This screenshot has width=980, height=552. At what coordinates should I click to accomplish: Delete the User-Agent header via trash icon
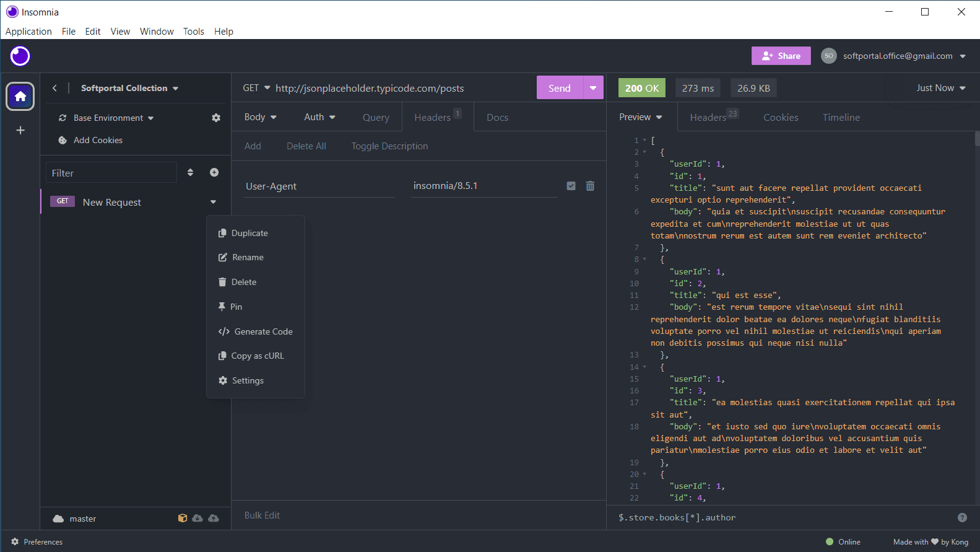click(x=590, y=186)
